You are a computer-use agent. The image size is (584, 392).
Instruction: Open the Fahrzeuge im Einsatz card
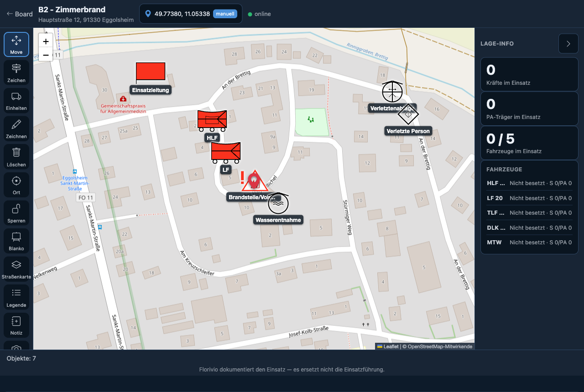[x=529, y=143]
